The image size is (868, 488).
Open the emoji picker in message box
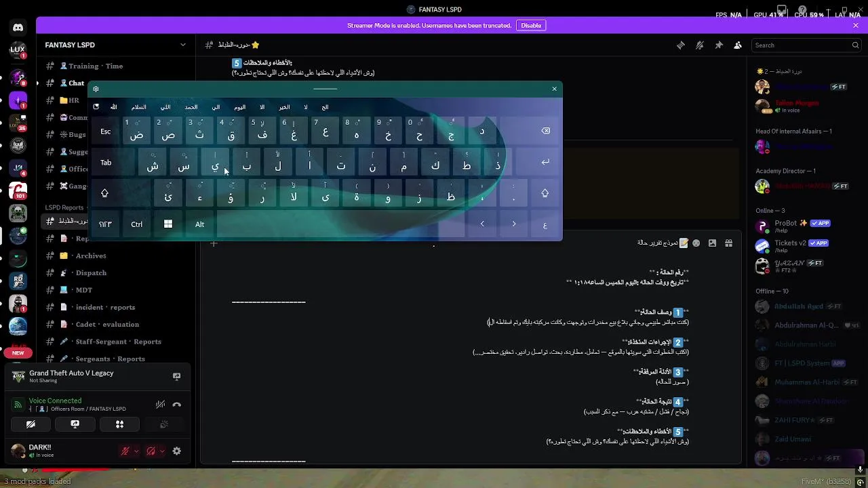[696, 243]
